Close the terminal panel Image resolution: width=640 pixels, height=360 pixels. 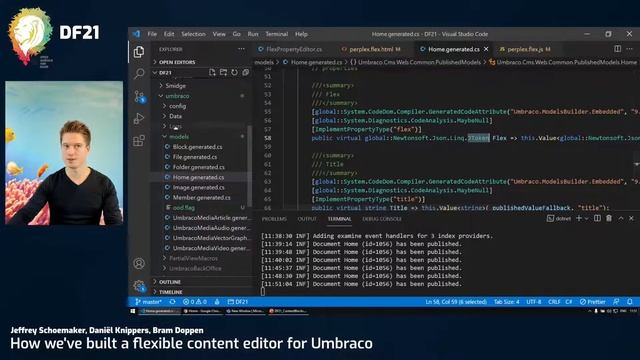pyautogui.click(x=631, y=218)
